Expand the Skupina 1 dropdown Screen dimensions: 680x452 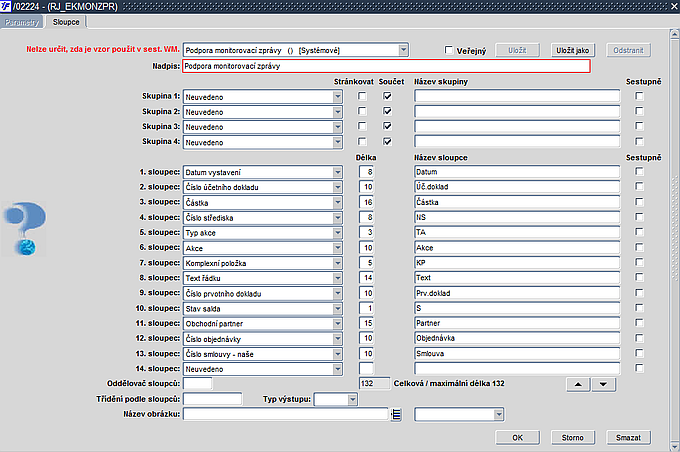[337, 97]
